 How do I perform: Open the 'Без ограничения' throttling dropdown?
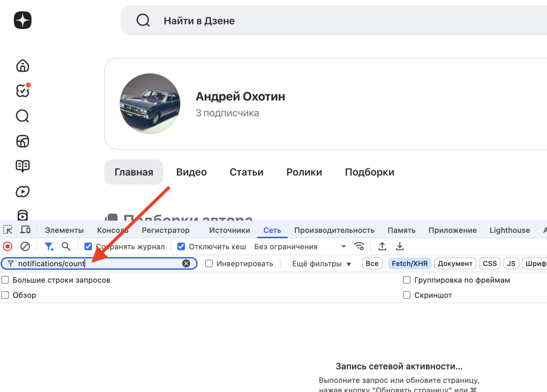[300, 247]
